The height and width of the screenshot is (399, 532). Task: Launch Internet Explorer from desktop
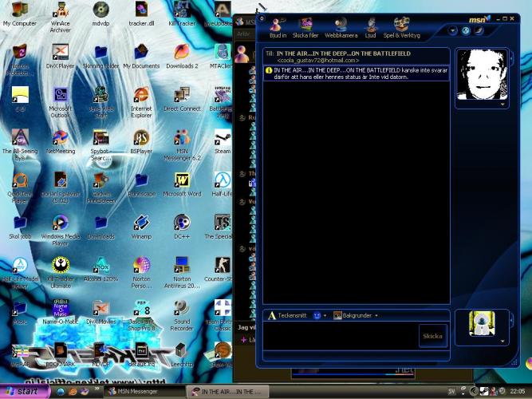click(x=141, y=103)
